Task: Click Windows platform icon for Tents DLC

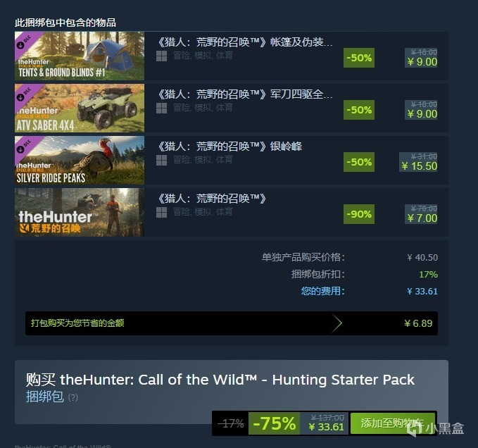Action: pos(162,56)
